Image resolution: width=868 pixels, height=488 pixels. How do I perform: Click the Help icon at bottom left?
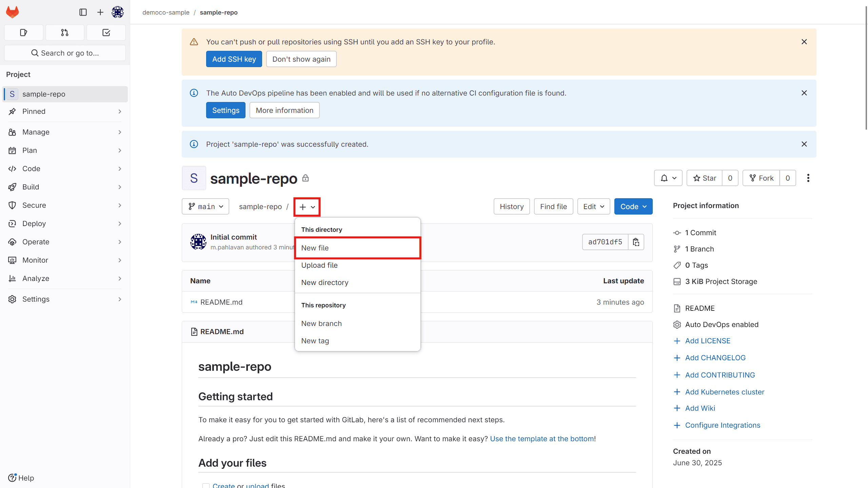tap(12, 477)
